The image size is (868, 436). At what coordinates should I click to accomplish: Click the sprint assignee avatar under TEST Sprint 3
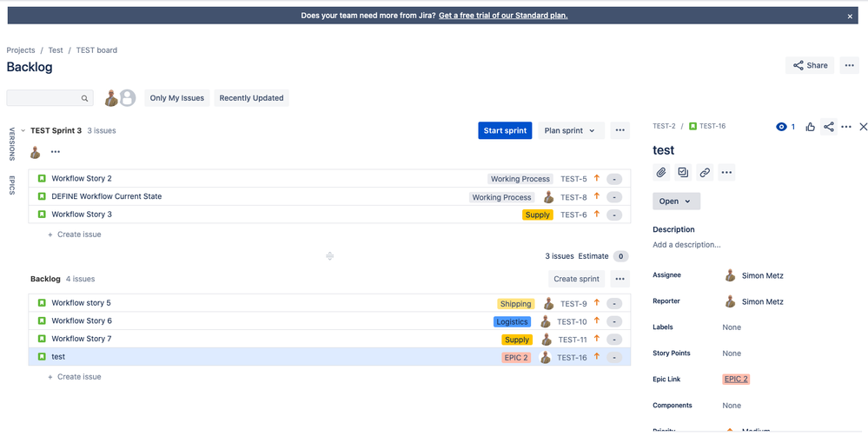click(x=36, y=152)
